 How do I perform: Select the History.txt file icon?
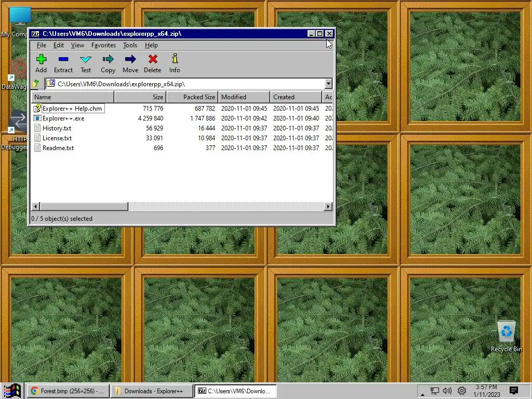(x=37, y=128)
